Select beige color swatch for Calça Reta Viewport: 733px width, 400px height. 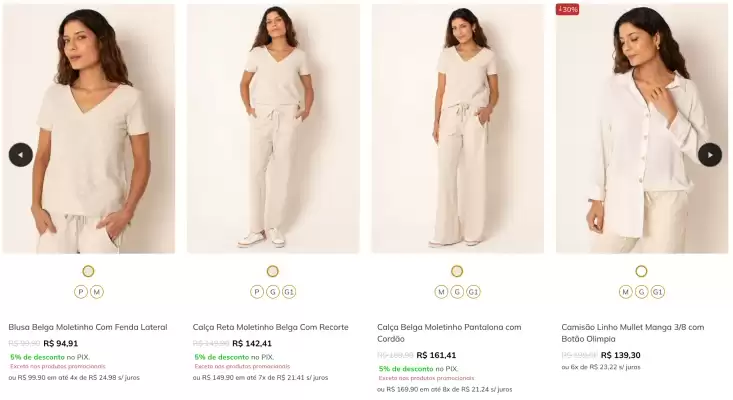[x=273, y=271]
